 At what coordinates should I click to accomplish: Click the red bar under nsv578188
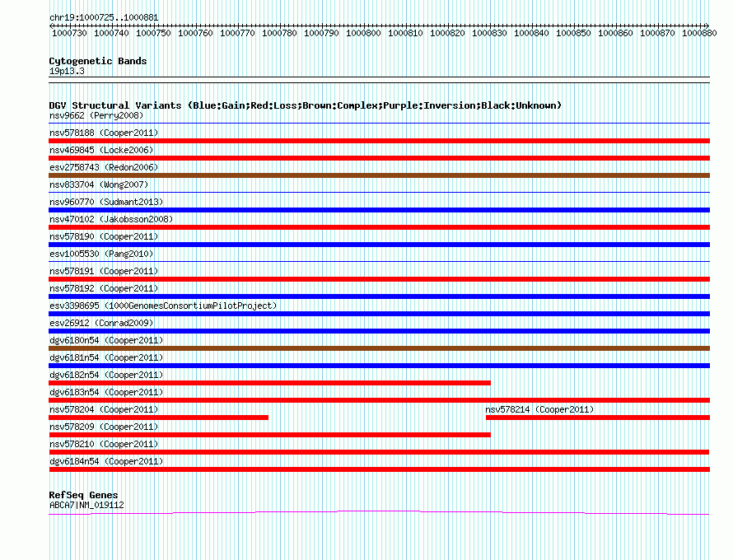(x=379, y=141)
